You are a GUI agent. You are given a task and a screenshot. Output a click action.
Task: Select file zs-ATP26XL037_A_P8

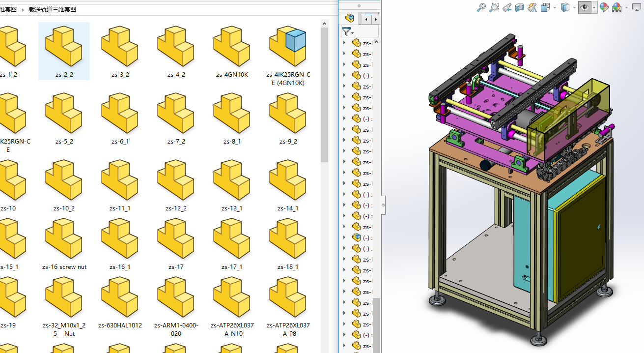pyautogui.click(x=288, y=307)
